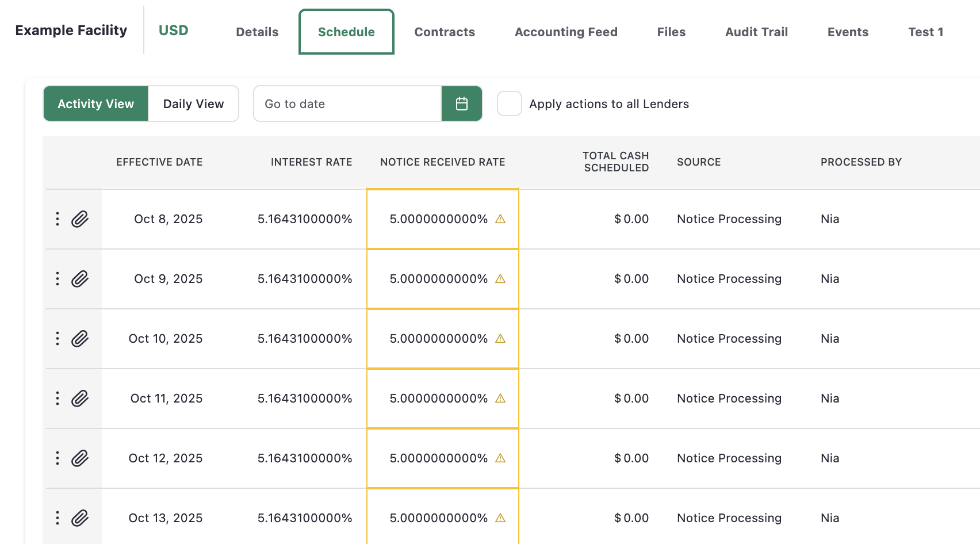The image size is (980, 544).
Task: Open the calendar date picker icon
Action: pyautogui.click(x=462, y=104)
